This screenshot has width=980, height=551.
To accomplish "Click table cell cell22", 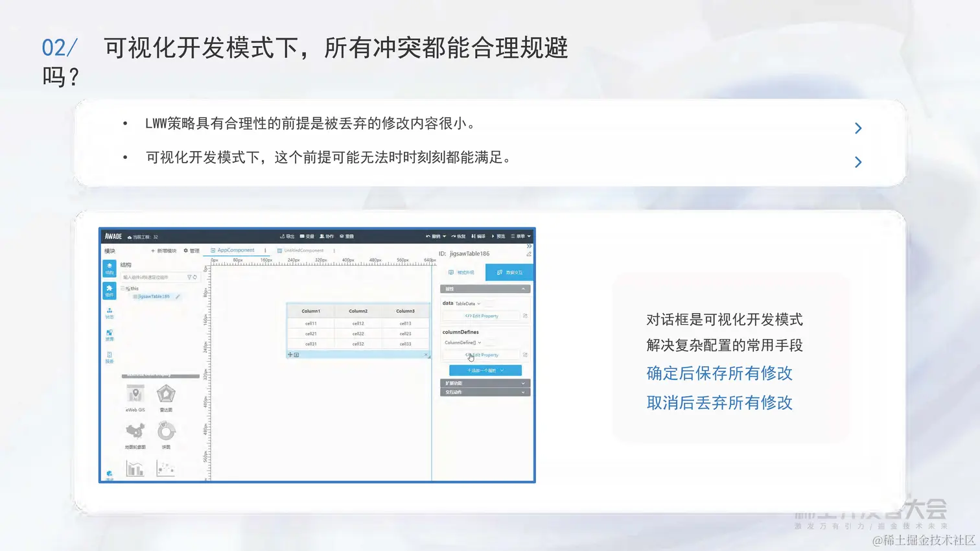I will [x=358, y=334].
